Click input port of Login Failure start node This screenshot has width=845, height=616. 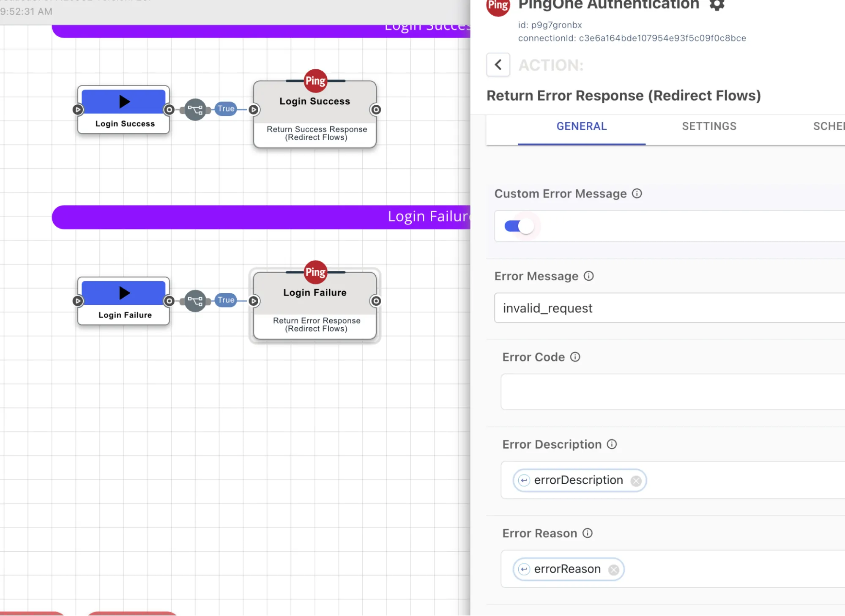coord(77,301)
